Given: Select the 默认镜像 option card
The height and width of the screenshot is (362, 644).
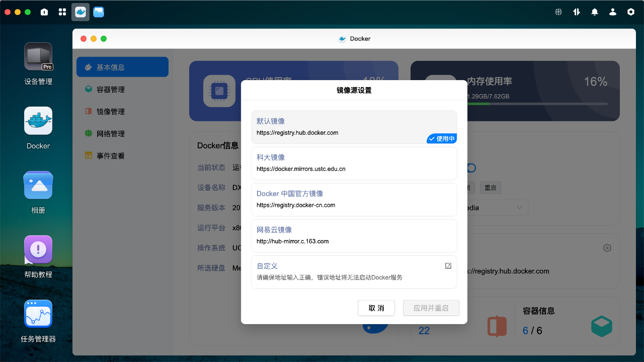Looking at the screenshot, I should pyautogui.click(x=354, y=127).
